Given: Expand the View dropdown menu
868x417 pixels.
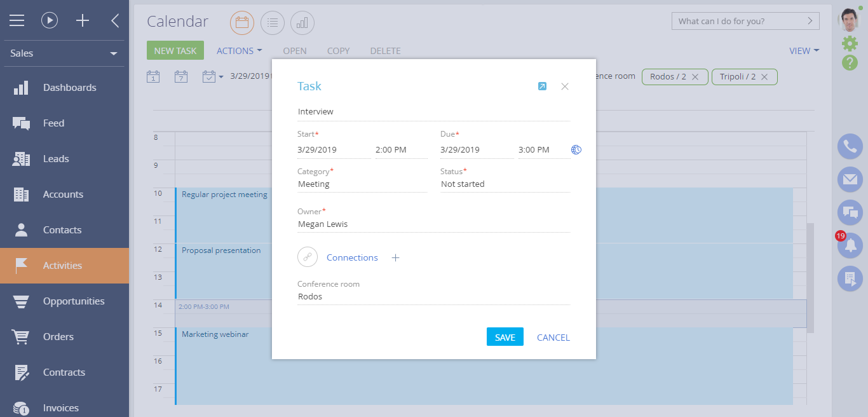Looking at the screenshot, I should (x=804, y=51).
